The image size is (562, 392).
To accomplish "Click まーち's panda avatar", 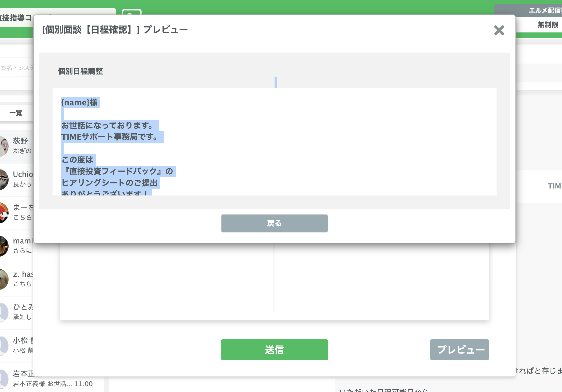I will [3, 212].
